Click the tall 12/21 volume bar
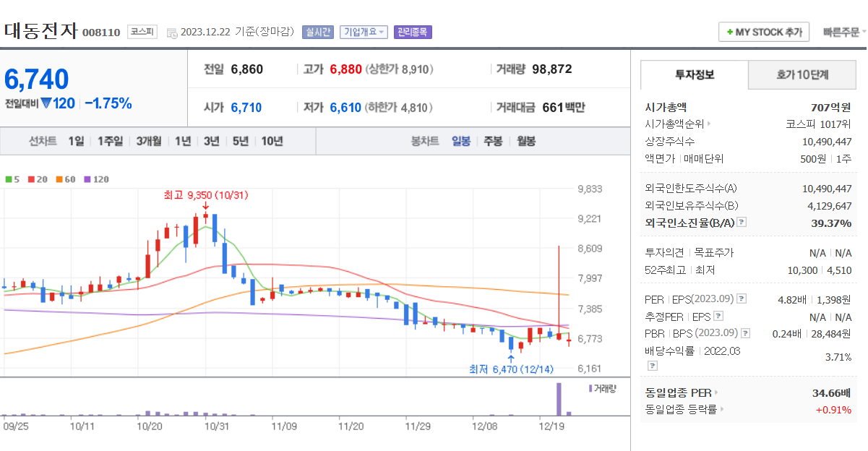This screenshot has width=868, height=451. 558,399
